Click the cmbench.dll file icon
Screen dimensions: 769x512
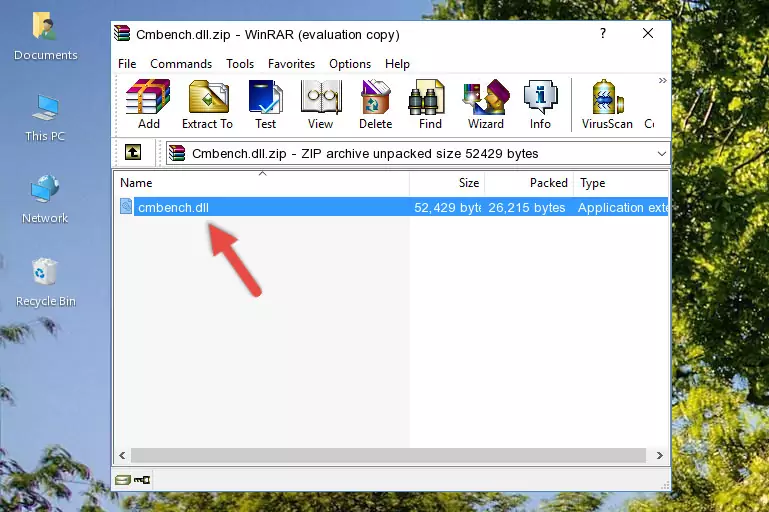[x=126, y=206]
